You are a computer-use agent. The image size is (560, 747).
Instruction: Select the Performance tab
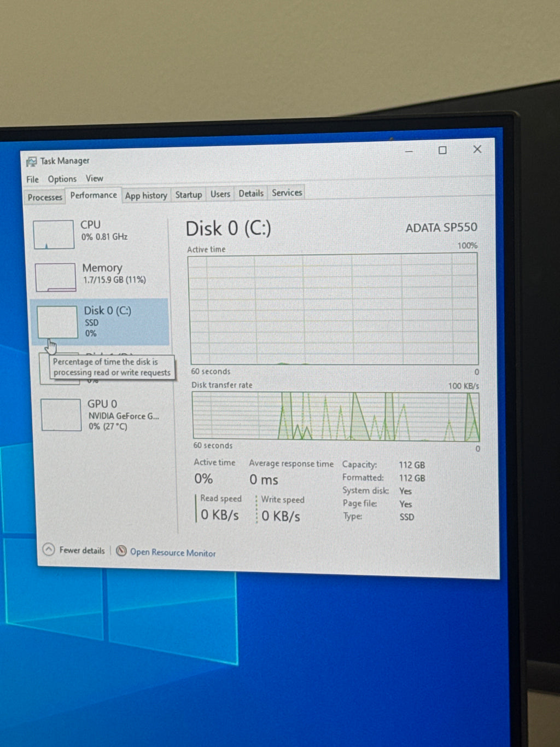pyautogui.click(x=94, y=195)
